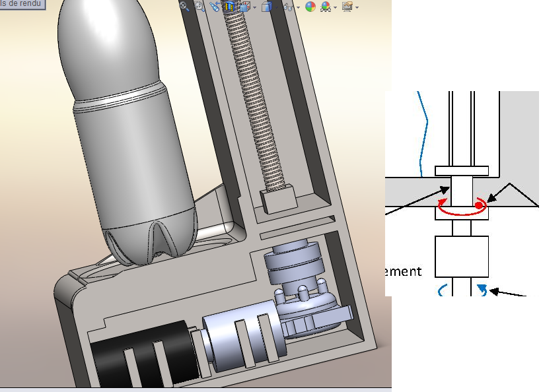
Task: Click the Zoom to Area magnifier
Action: coord(199,6)
